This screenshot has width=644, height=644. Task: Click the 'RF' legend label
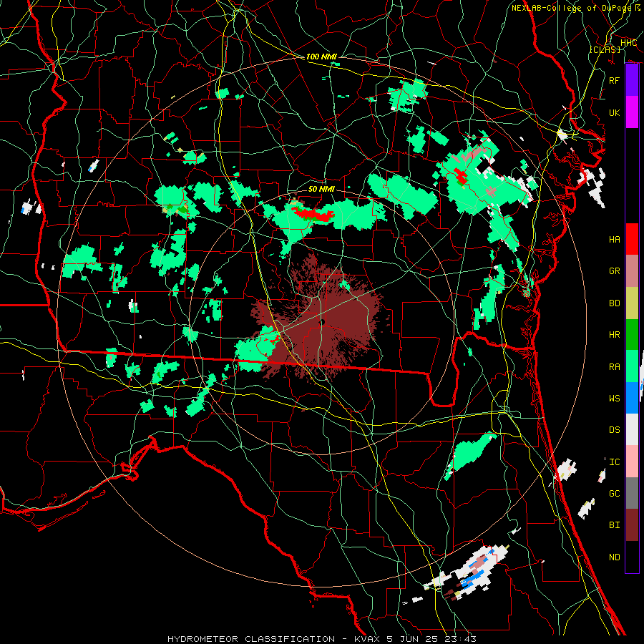(x=614, y=80)
